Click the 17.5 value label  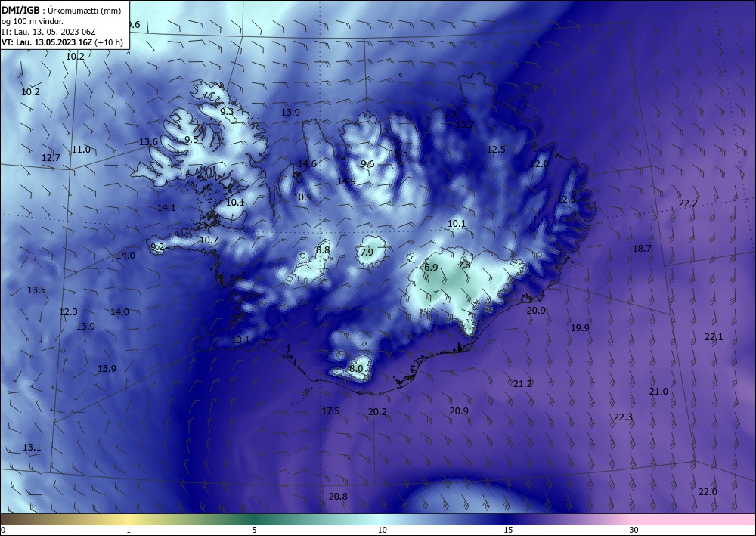click(x=331, y=411)
